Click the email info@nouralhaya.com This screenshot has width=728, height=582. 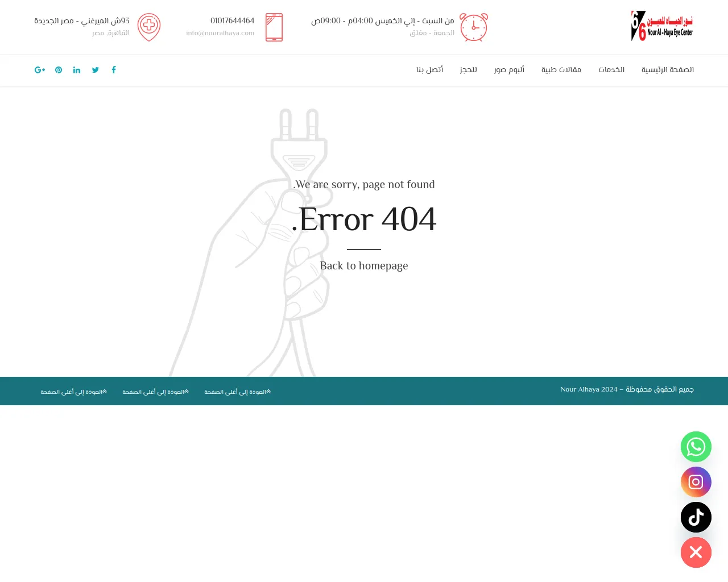tap(220, 33)
